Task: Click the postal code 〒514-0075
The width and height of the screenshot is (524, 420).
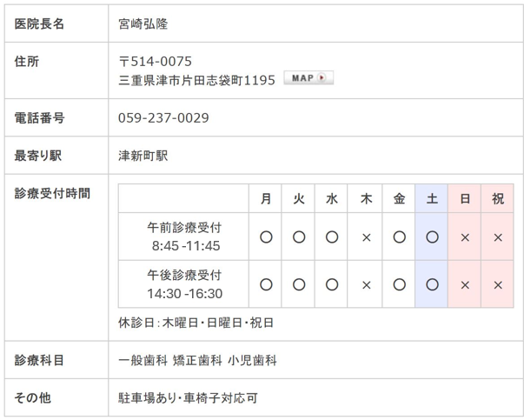Action: coord(155,62)
